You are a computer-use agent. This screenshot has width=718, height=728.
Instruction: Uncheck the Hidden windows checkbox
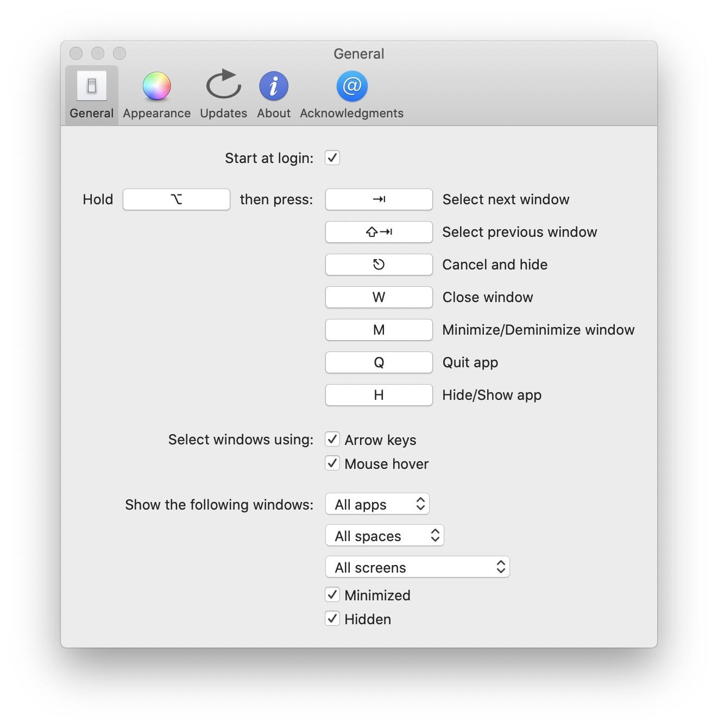pos(332,618)
